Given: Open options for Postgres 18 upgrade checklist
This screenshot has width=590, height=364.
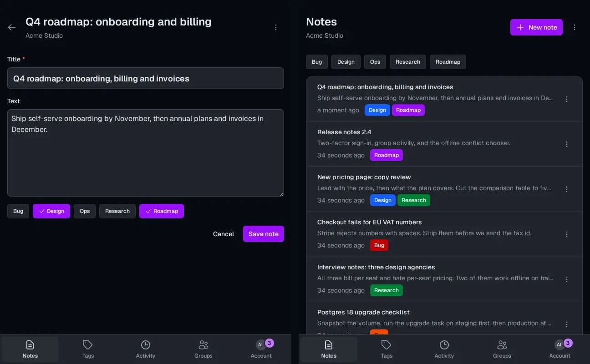Looking at the screenshot, I should (567, 324).
